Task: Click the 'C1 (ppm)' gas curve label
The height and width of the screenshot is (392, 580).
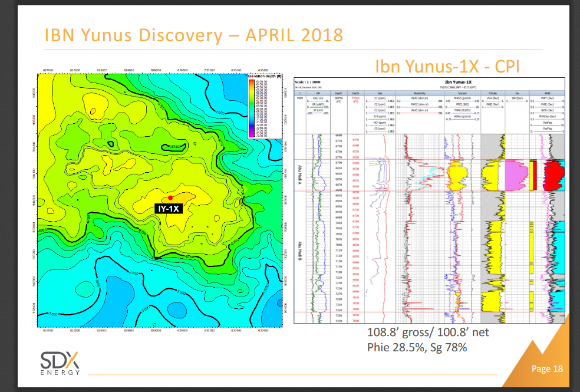Action: pos(380,98)
